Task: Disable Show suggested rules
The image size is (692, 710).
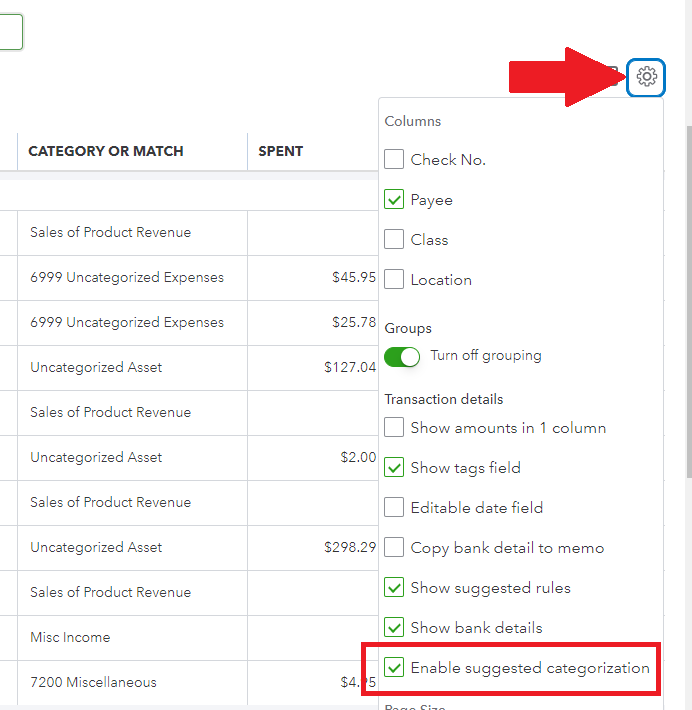Action: pyautogui.click(x=394, y=588)
